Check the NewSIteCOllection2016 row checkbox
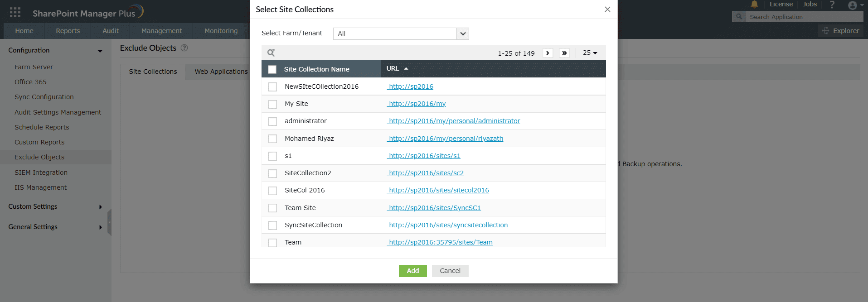This screenshot has height=302, width=868. [x=272, y=87]
